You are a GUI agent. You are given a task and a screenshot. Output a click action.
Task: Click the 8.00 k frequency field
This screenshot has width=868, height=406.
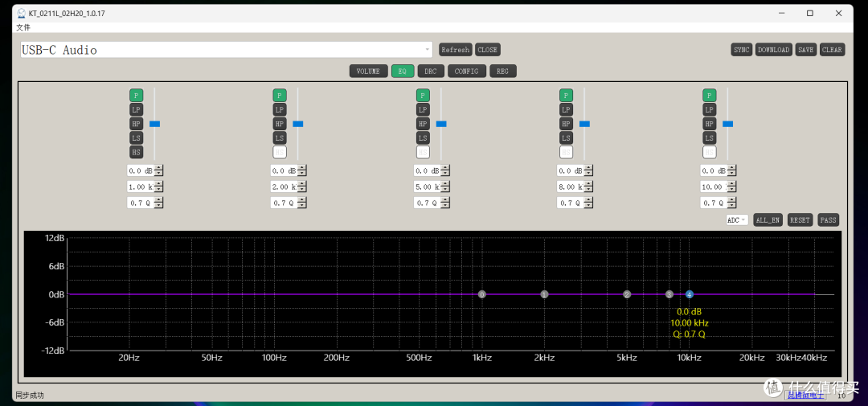[570, 187]
